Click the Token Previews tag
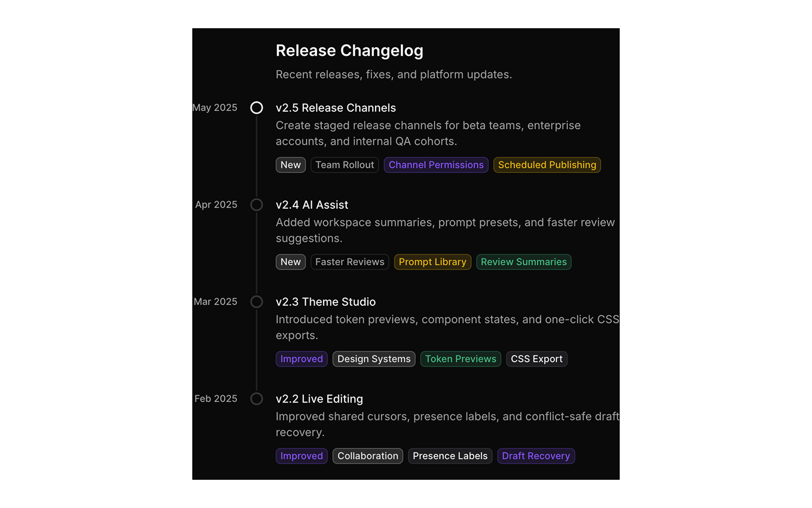The image size is (812, 508). 461,359
